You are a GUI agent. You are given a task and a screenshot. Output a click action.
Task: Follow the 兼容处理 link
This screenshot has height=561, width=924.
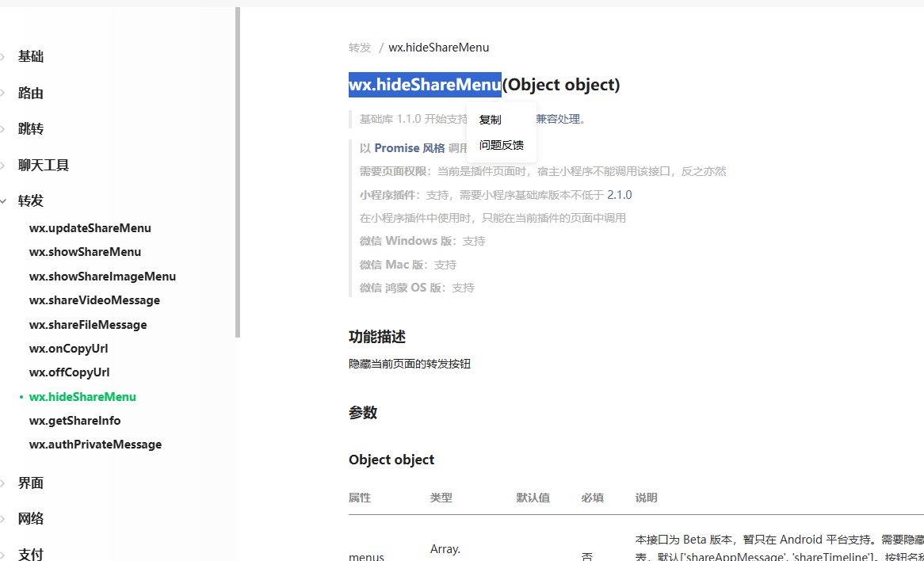pos(558,119)
